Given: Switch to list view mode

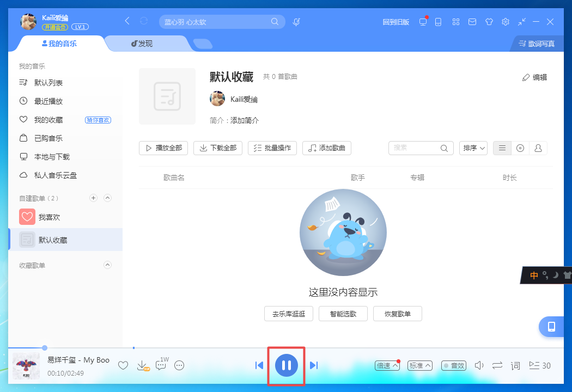Looking at the screenshot, I should pyautogui.click(x=502, y=148).
